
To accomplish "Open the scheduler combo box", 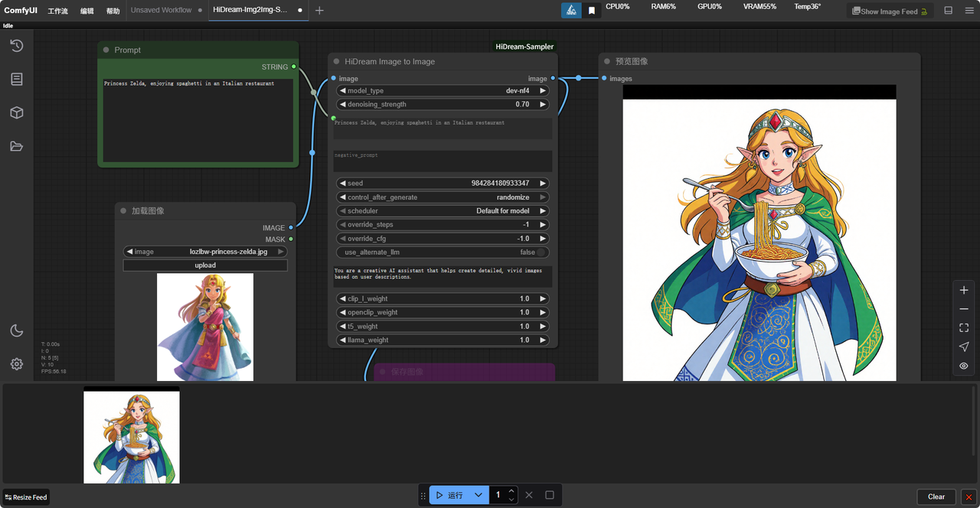I will click(443, 211).
